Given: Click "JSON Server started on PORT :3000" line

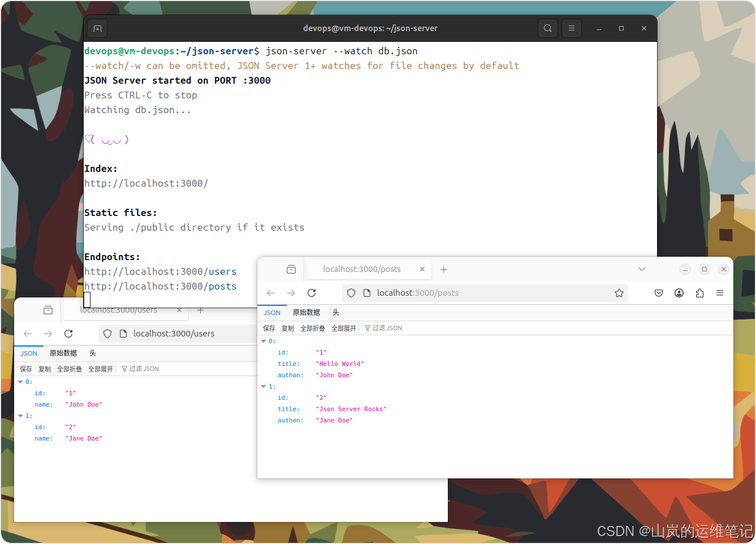Looking at the screenshot, I should [x=178, y=80].
